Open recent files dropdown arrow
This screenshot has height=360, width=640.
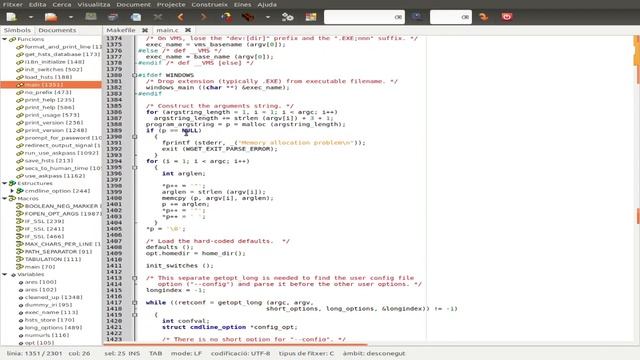(71, 17)
